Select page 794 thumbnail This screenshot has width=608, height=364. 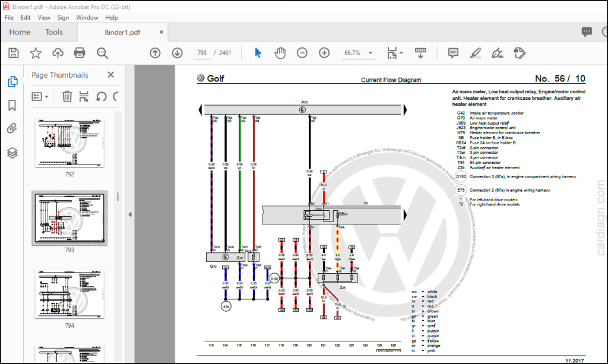pos(69,295)
